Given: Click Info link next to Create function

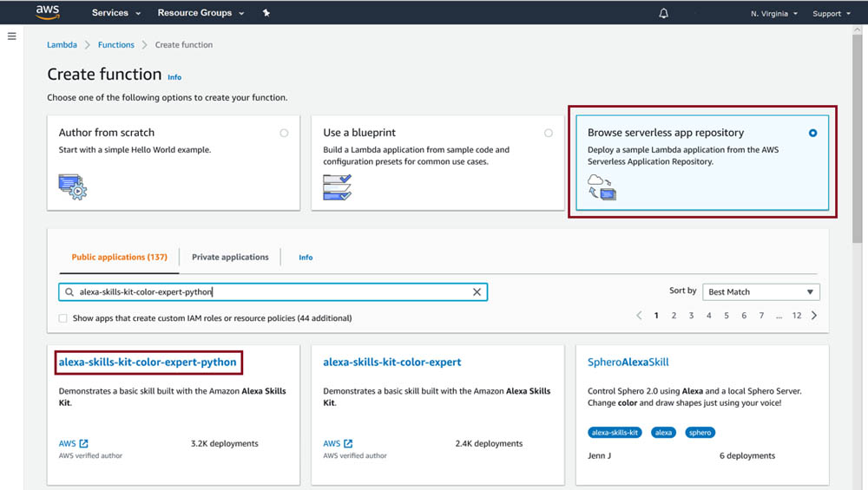Looking at the screenshot, I should [x=174, y=77].
